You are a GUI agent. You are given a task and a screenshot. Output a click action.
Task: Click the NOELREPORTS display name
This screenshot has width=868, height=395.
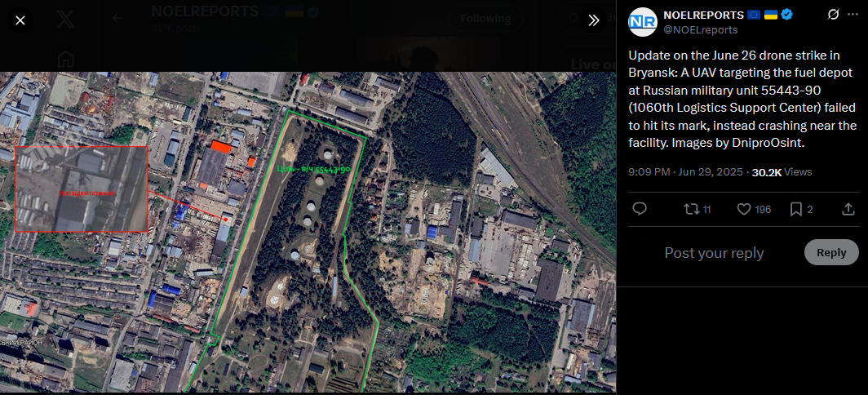pyautogui.click(x=703, y=15)
